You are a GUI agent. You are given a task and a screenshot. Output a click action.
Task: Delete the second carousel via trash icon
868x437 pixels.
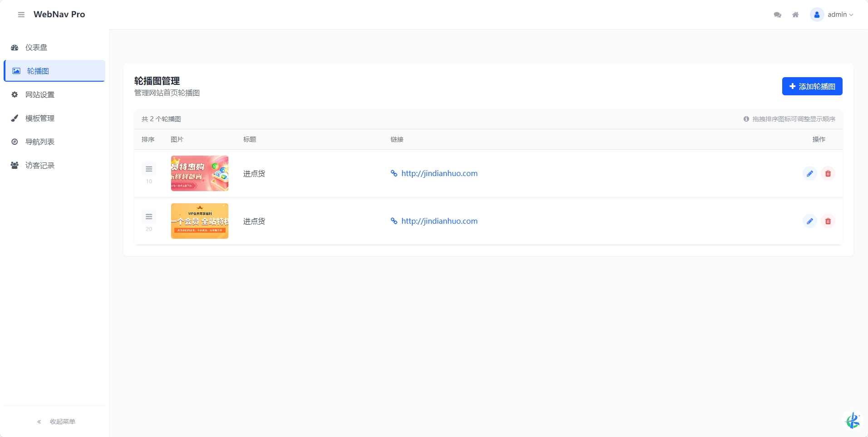pyautogui.click(x=828, y=221)
